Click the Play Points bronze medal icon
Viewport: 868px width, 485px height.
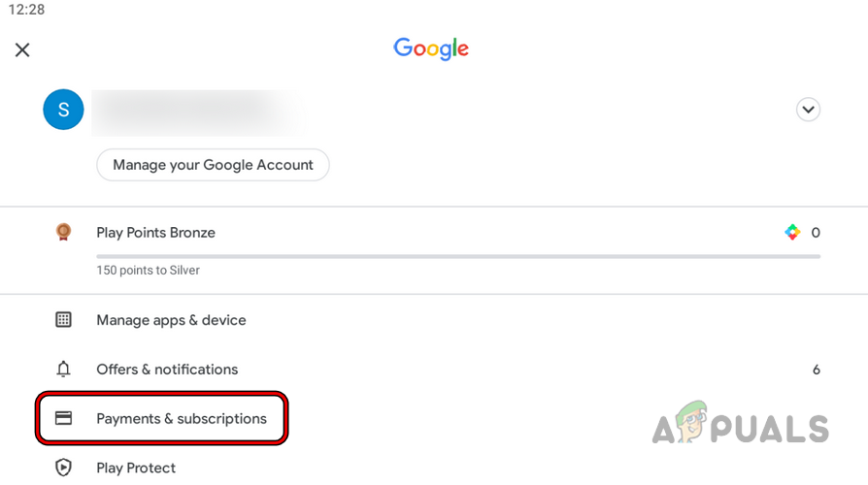pyautogui.click(x=63, y=233)
